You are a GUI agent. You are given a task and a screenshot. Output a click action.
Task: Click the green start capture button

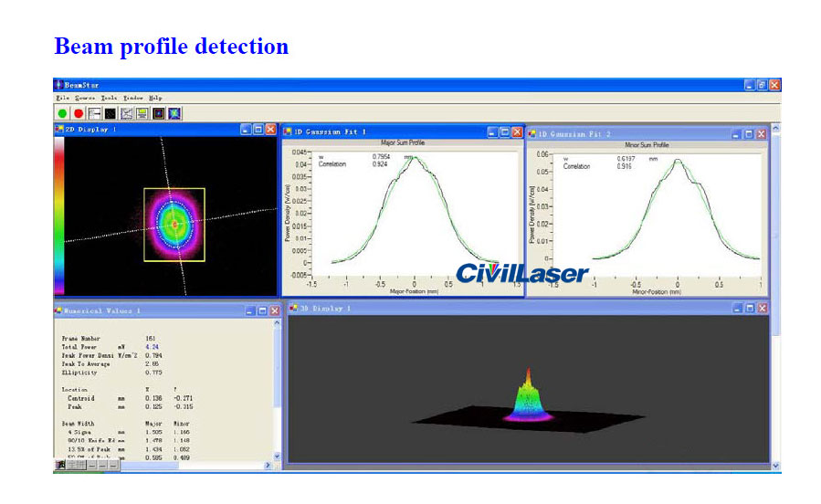(62, 113)
